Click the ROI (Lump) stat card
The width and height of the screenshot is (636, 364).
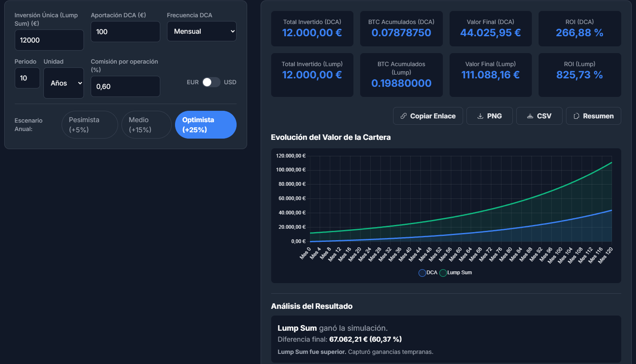tap(579, 75)
